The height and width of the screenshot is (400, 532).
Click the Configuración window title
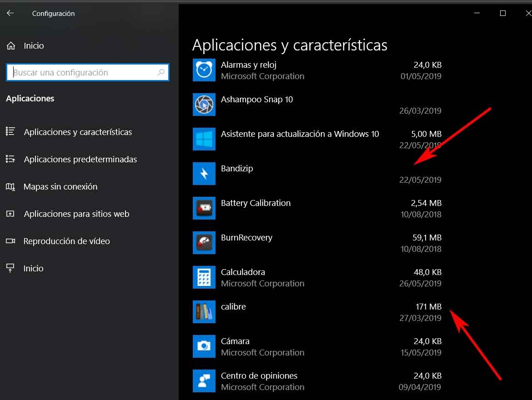click(53, 14)
